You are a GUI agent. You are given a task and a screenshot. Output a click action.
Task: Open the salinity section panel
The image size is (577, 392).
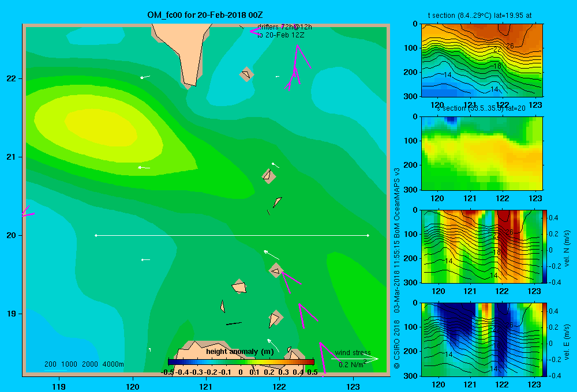pos(482,153)
